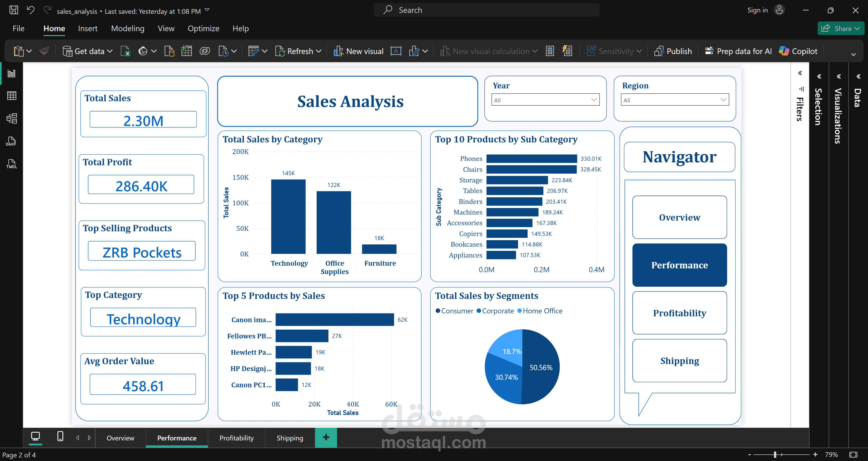Expand the Get data dropdown arrow
This screenshot has width=868, height=461.
[x=110, y=51]
